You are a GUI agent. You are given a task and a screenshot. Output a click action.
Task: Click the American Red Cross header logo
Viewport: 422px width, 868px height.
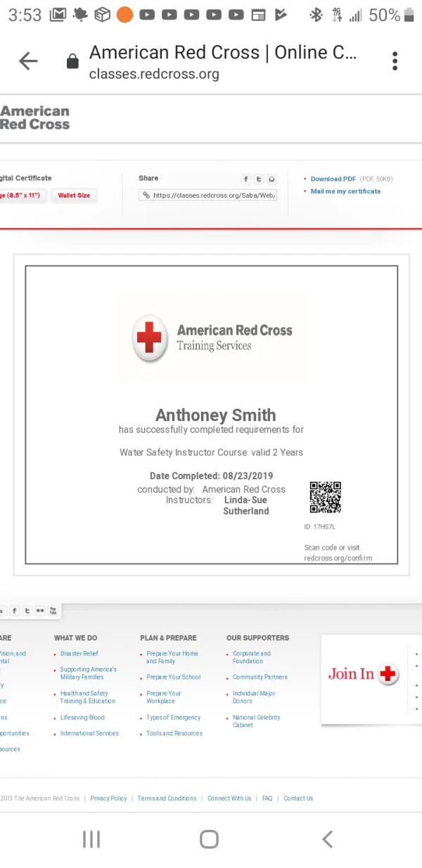click(x=35, y=118)
